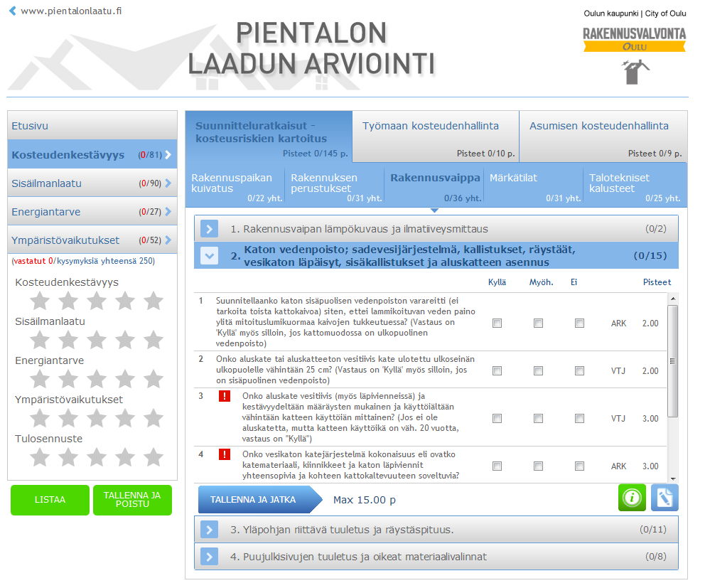Click question list scrollbar down arrow
The height and width of the screenshot is (588, 710).
tap(673, 479)
